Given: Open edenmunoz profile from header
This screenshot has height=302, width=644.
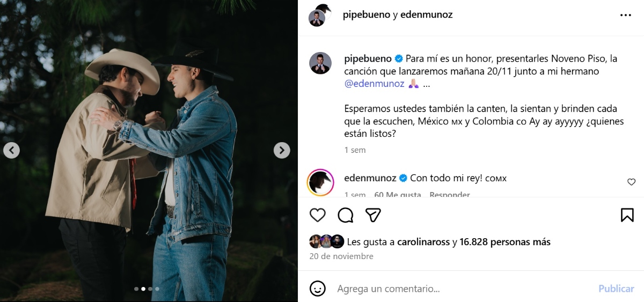Looking at the screenshot, I should pos(427,15).
